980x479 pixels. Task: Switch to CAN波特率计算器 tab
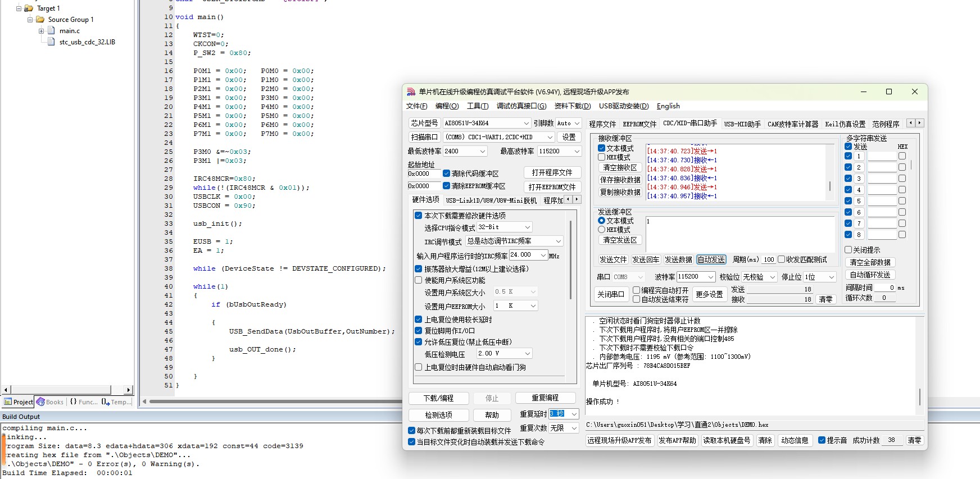pyautogui.click(x=793, y=124)
